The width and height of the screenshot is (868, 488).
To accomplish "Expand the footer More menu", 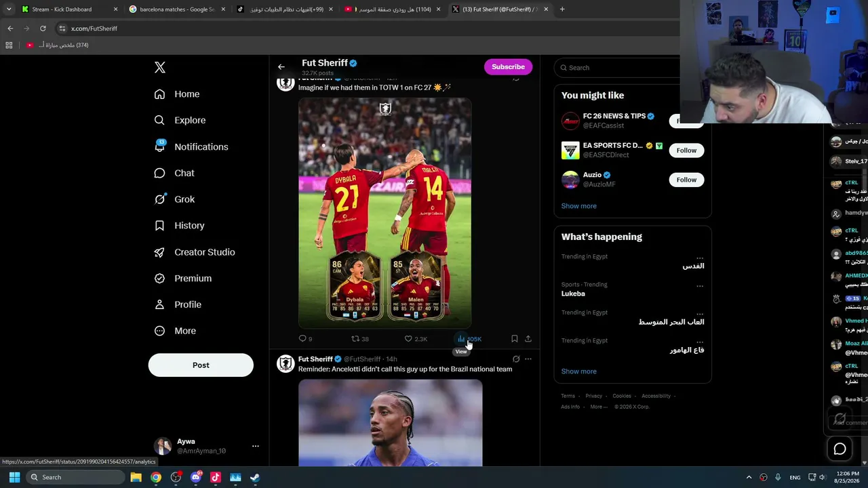I will coord(599,407).
